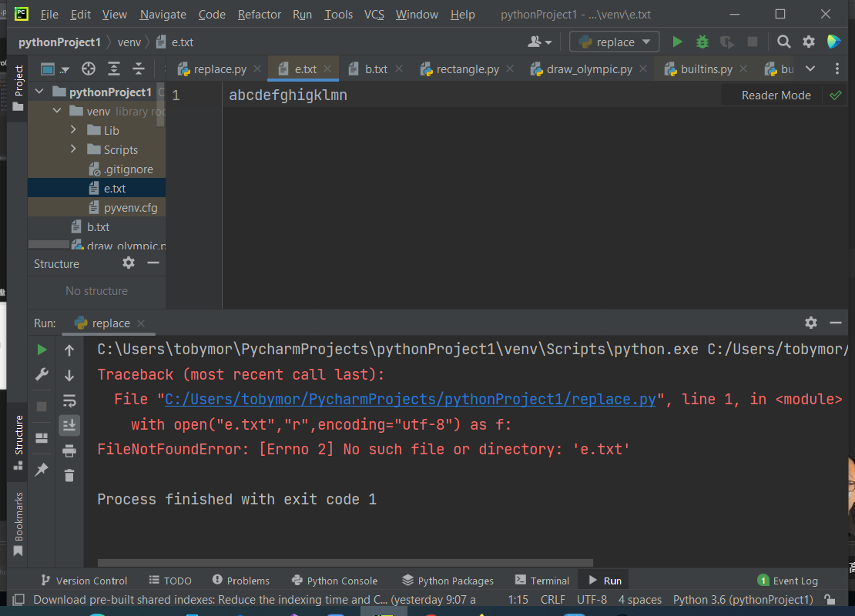This screenshot has height=616, width=855.
Task: Restore layout icon in Run panel sidebar
Action: tap(42, 438)
